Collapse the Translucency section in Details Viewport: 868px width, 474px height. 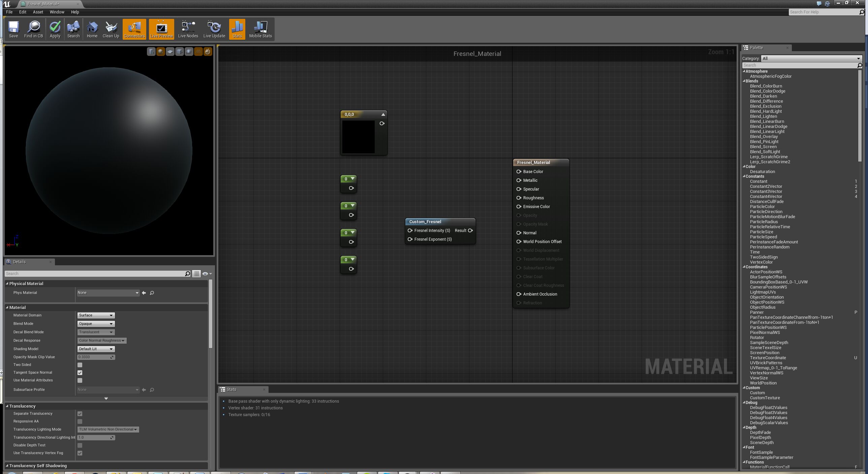point(7,406)
